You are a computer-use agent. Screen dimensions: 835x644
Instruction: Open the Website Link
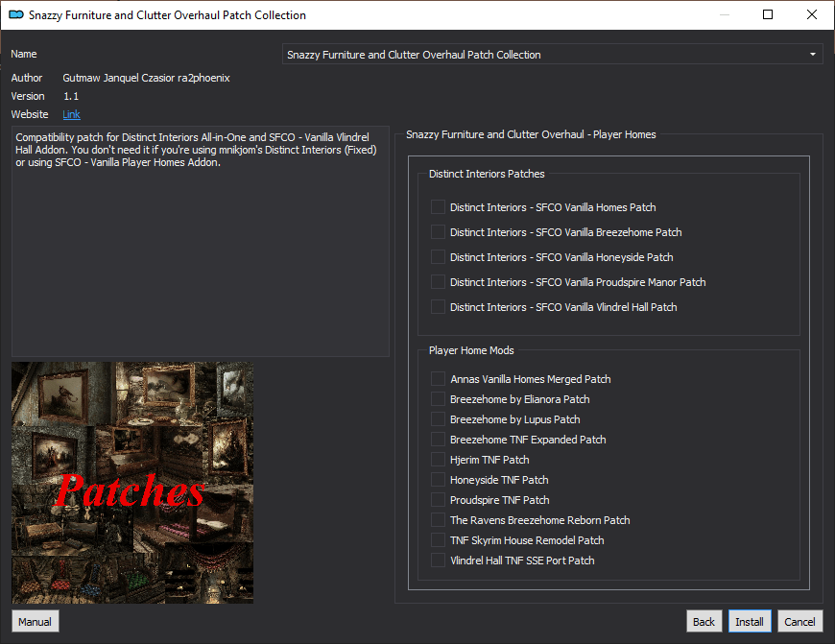(x=71, y=114)
